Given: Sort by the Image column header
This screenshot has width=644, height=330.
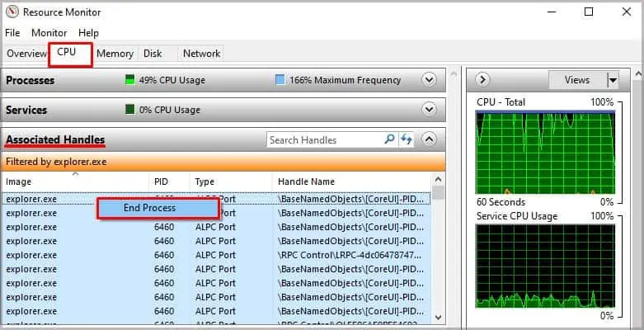Looking at the screenshot, I should pos(75,181).
